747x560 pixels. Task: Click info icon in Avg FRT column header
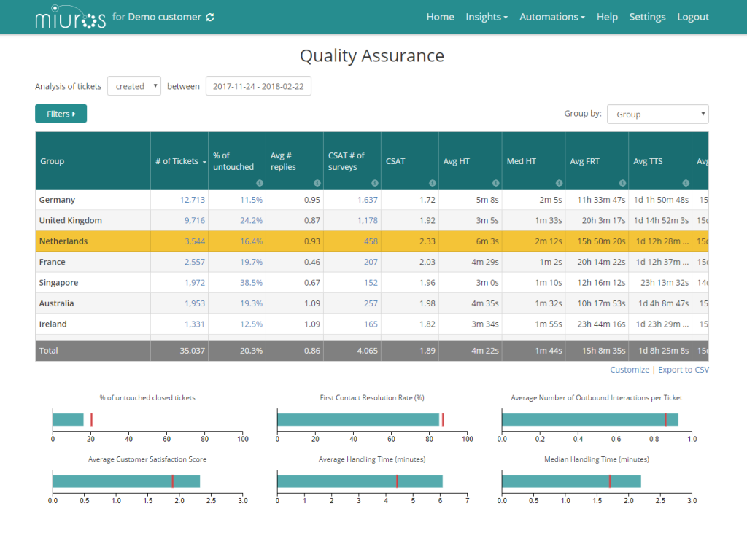coord(622,183)
